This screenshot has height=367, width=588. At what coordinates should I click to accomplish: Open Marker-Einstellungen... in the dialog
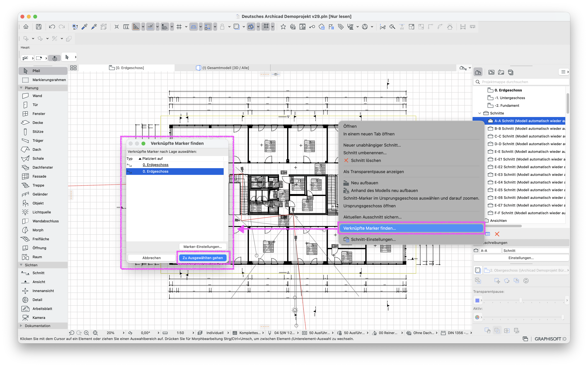click(203, 247)
